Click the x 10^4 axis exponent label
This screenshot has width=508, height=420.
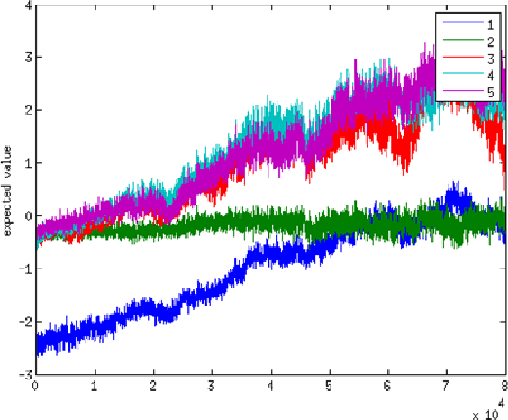488,409
